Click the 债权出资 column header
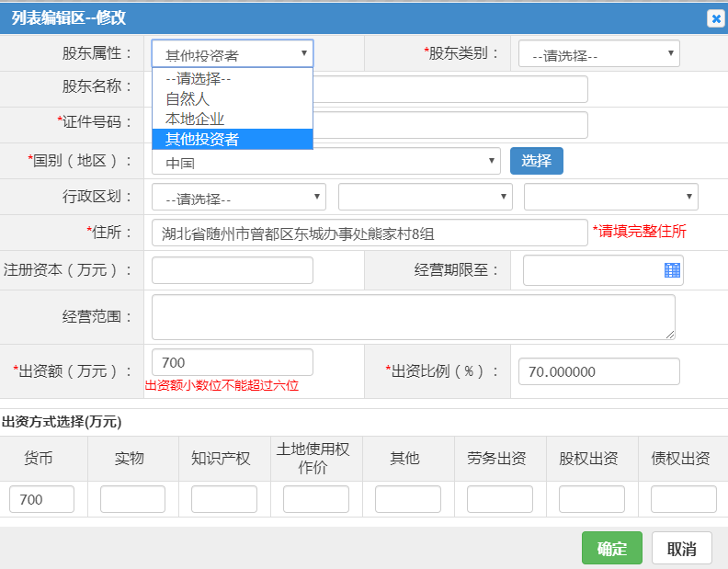Image resolution: width=728 pixels, height=569 pixels. (x=680, y=459)
